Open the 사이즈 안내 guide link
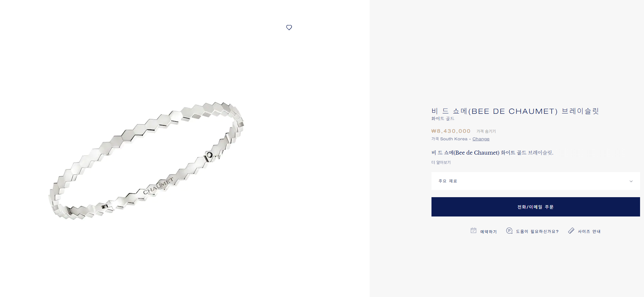644x297 pixels. [589, 232]
